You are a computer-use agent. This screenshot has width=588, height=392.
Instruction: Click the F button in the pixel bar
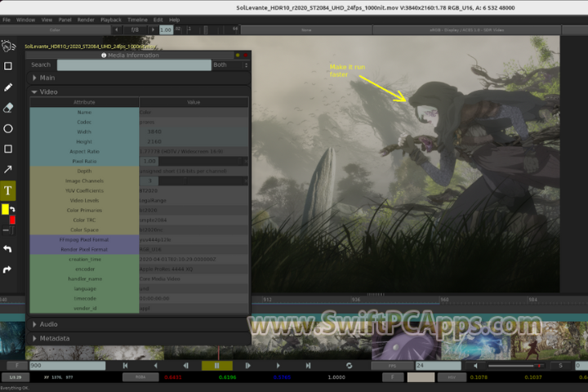(x=393, y=377)
